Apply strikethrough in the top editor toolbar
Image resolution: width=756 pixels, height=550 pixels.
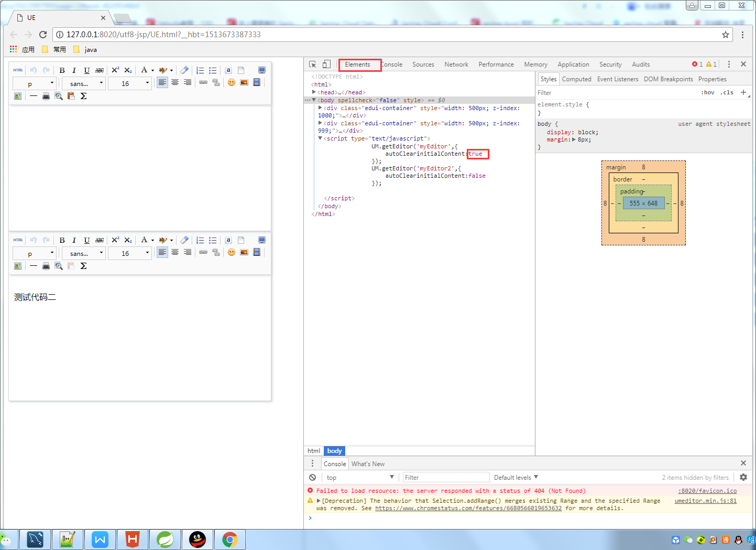[x=100, y=70]
